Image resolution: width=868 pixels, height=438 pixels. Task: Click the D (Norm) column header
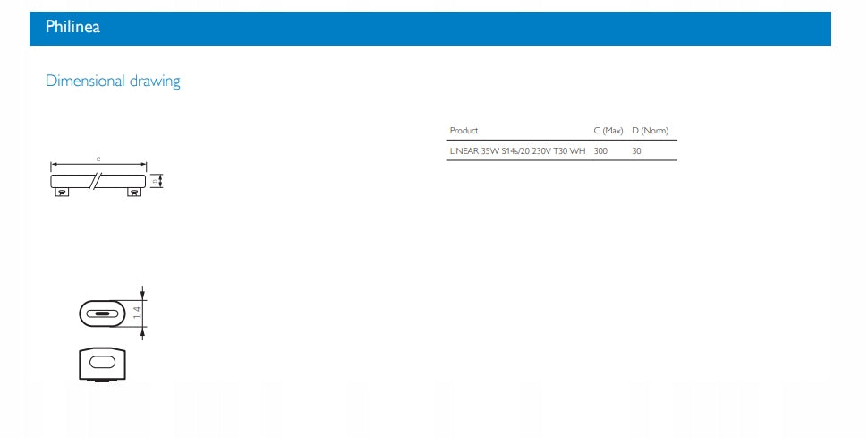tap(650, 131)
